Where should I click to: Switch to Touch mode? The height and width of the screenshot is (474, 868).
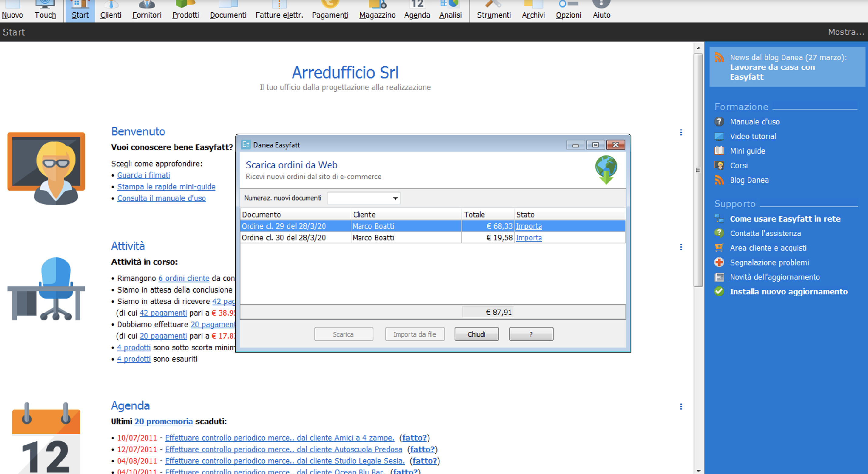pyautogui.click(x=45, y=11)
